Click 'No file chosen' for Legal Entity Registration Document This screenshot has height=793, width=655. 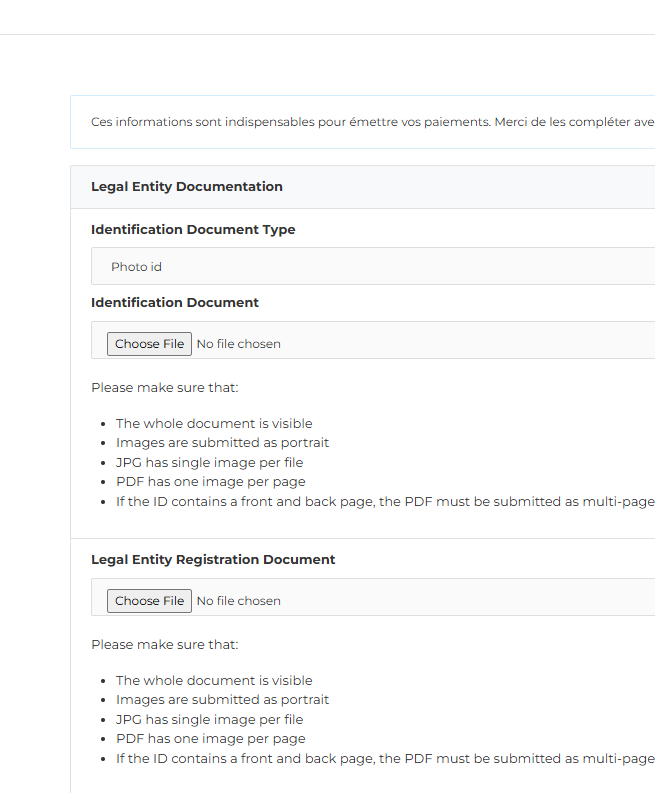238,601
